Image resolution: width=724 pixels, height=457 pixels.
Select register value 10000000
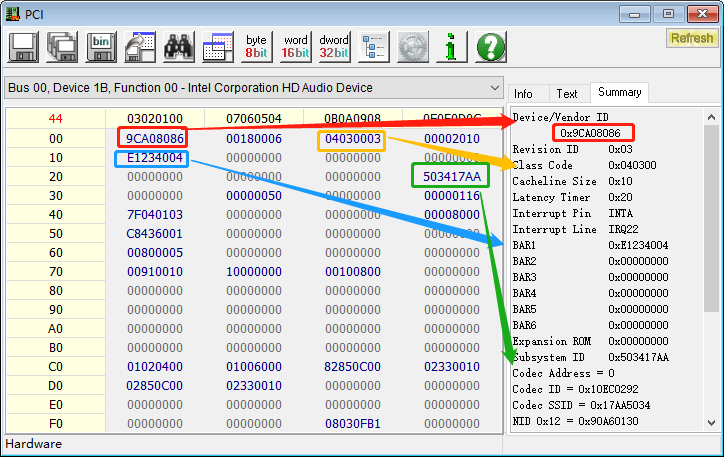pos(254,271)
